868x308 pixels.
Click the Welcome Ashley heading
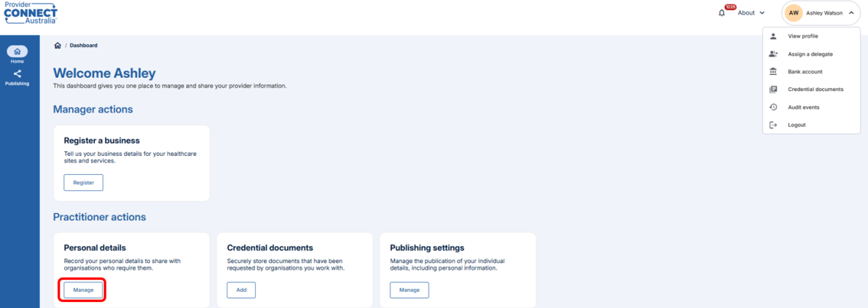(104, 73)
